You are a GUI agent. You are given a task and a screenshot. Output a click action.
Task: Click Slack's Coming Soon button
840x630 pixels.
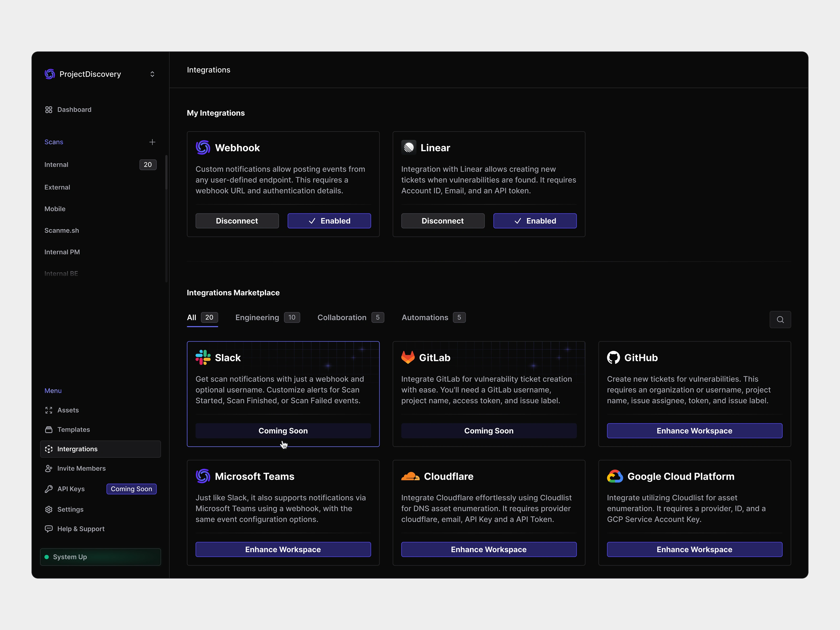pos(283,431)
